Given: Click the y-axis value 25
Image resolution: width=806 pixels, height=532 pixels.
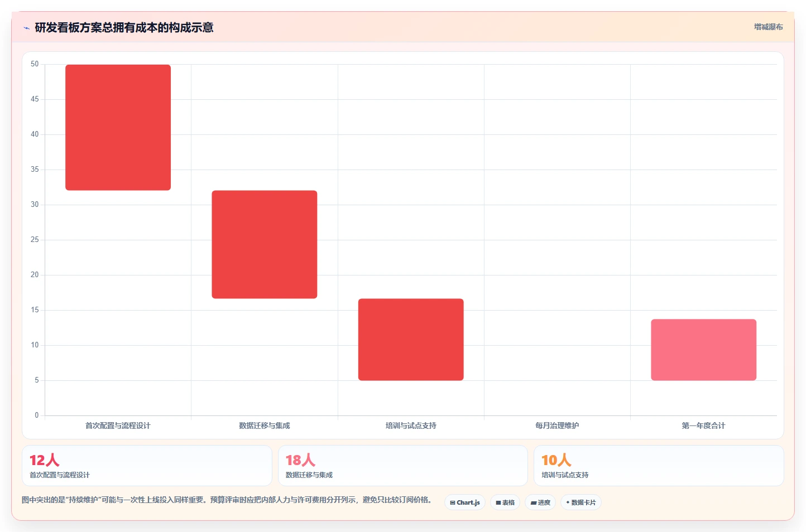Looking at the screenshot, I should pyautogui.click(x=35, y=240).
